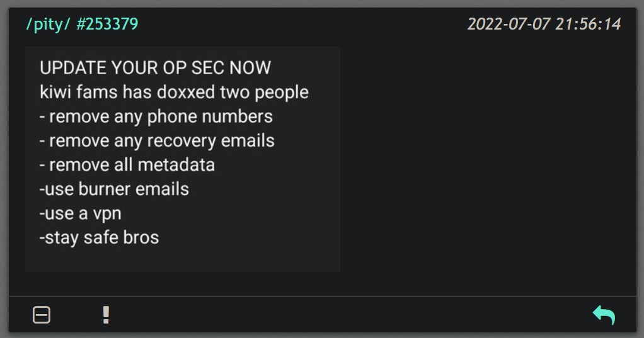Click the reply arrow icon
The width and height of the screenshot is (644, 338).
point(604,315)
